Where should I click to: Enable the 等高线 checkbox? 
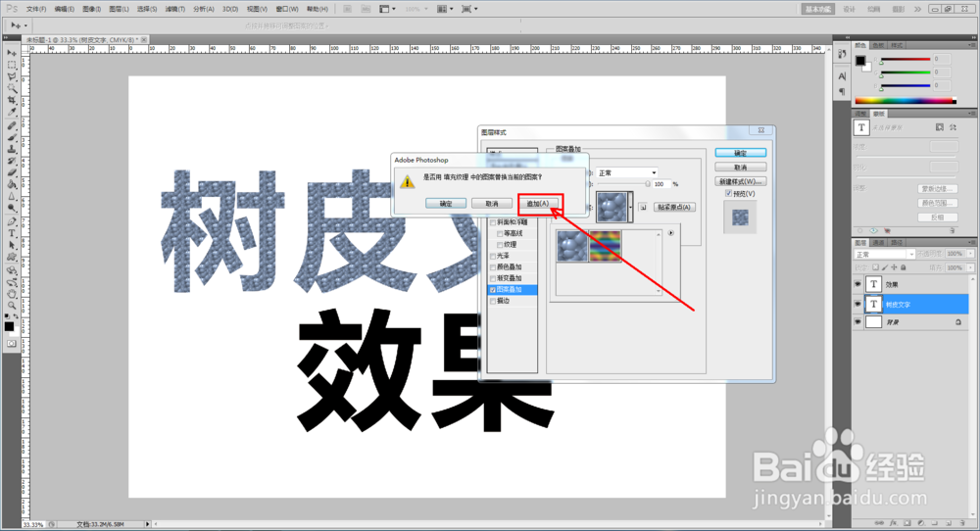(x=500, y=233)
